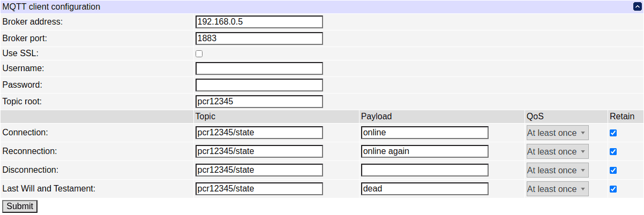Select the Topic root field
This screenshot has height=215, width=644.
(x=259, y=102)
